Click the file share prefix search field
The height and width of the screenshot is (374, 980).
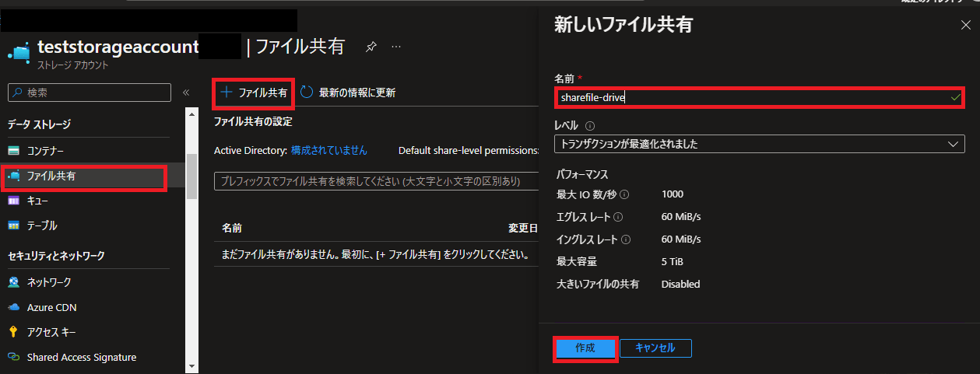[x=377, y=181]
